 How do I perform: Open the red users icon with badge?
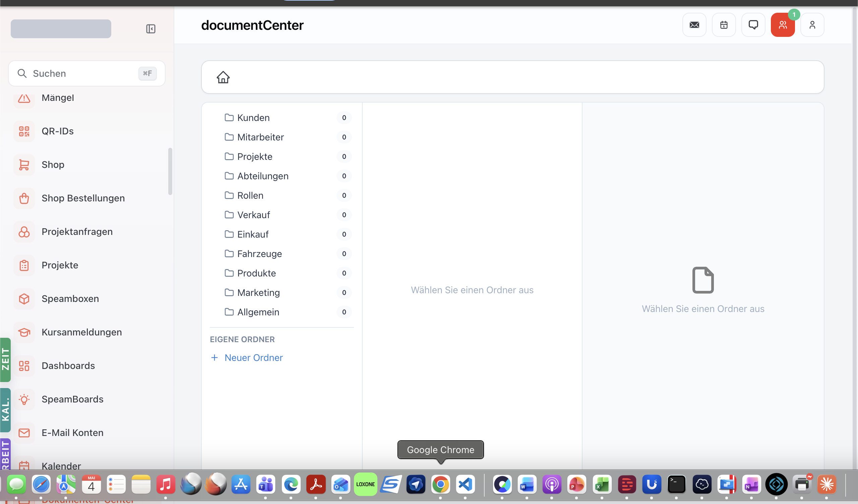(783, 25)
